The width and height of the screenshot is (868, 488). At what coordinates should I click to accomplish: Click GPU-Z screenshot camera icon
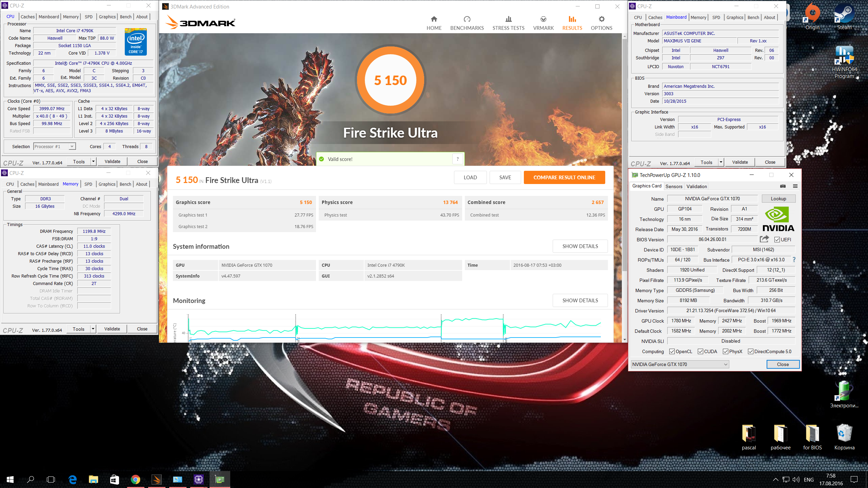(x=783, y=186)
